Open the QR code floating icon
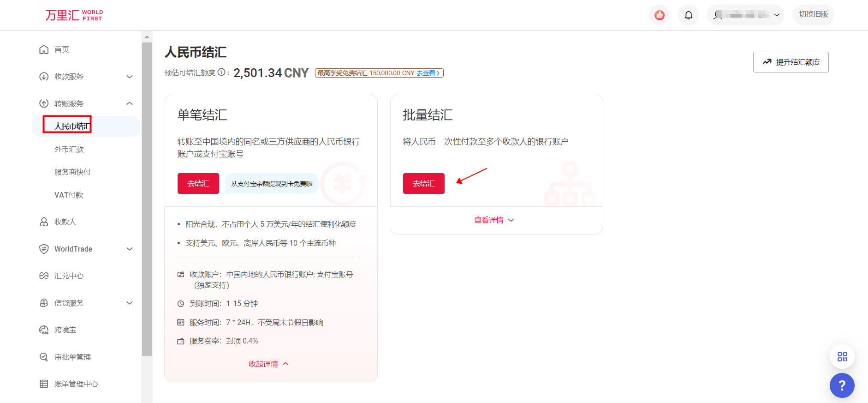Image resolution: width=868 pixels, height=403 pixels. (842, 356)
